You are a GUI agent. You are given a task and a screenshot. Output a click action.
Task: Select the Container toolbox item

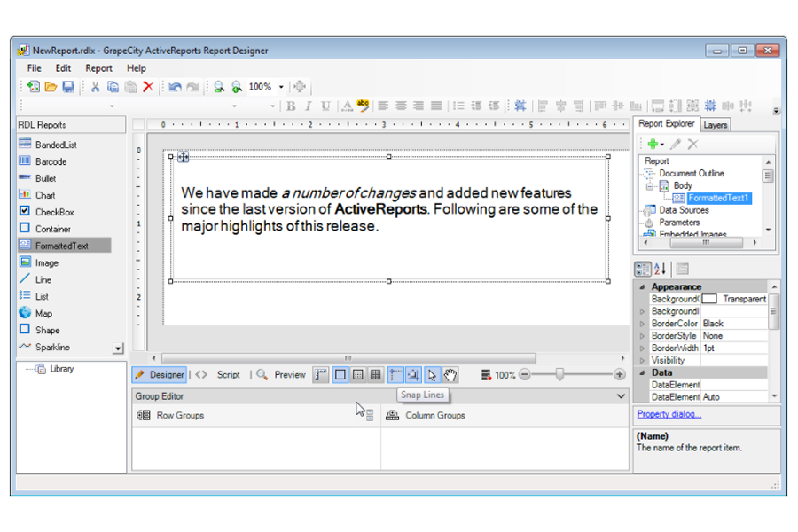tap(53, 229)
